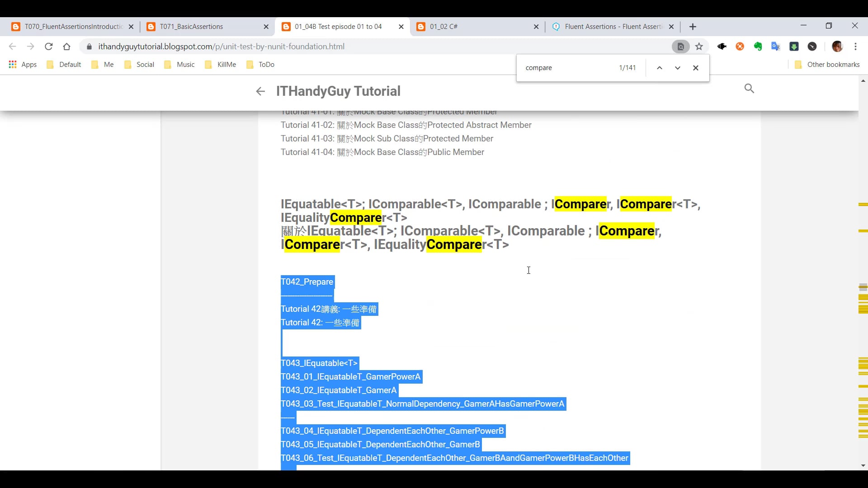Open Chrome's three-dot menu
Image resolution: width=868 pixels, height=488 pixels.
pyautogui.click(x=855, y=47)
